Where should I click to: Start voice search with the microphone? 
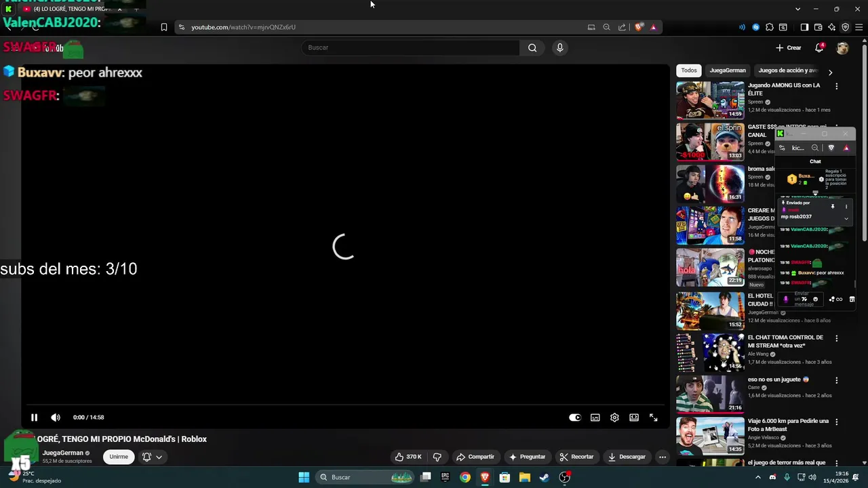click(x=559, y=47)
